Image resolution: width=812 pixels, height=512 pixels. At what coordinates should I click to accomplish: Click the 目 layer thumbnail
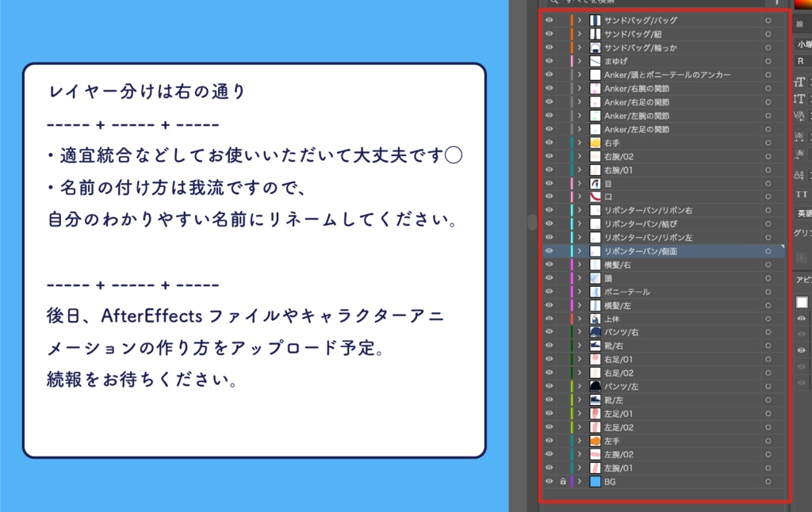(x=596, y=183)
